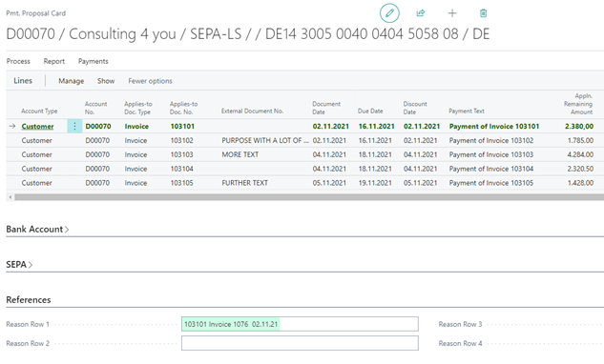Screen dimensions: 604x364
Task: Click the Reason Row 4 label
Action: 460,343
